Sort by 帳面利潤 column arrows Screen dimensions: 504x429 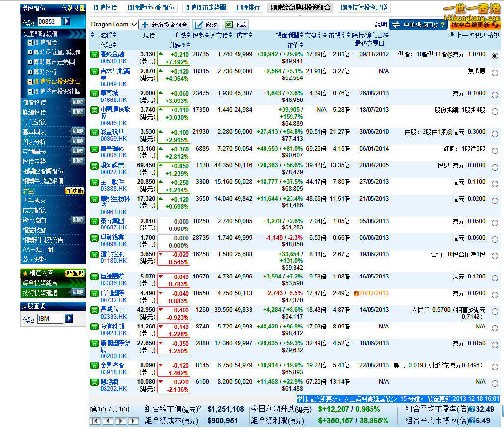301,35
